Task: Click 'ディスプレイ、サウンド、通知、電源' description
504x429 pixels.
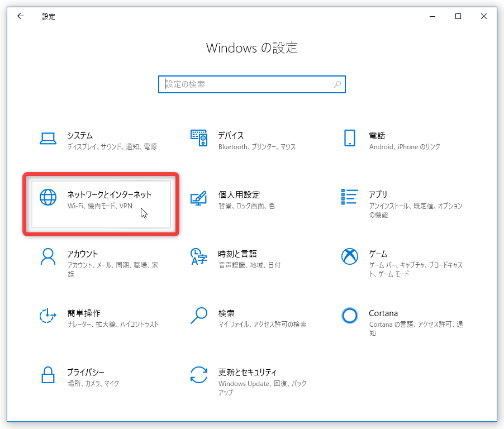Action: [112, 146]
